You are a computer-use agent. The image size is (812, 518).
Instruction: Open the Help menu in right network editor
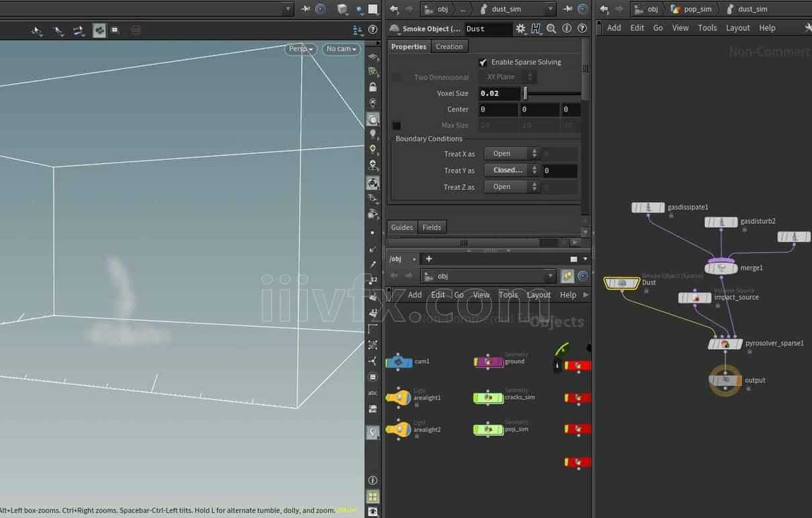point(767,28)
